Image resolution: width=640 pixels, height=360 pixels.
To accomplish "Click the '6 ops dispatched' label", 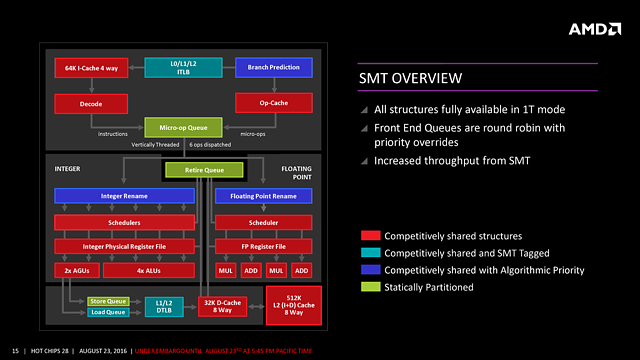I will click(210, 144).
